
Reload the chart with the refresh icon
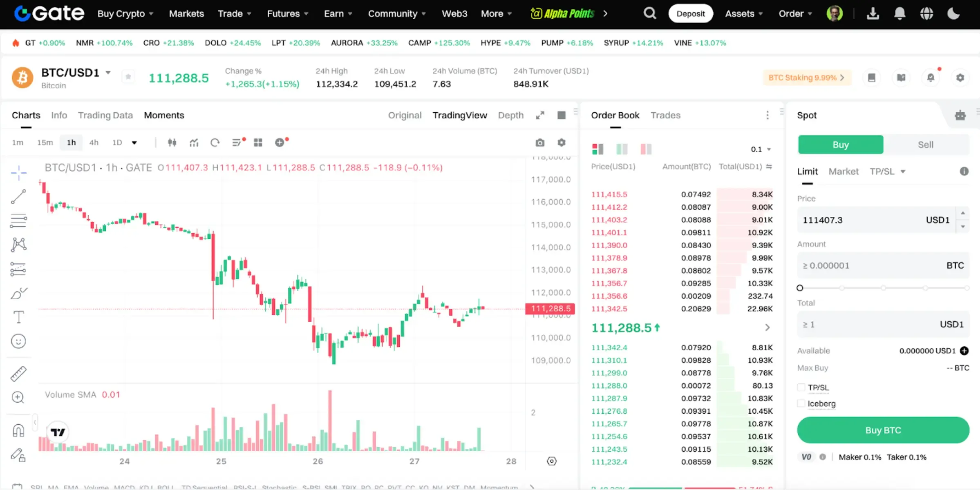click(x=215, y=143)
